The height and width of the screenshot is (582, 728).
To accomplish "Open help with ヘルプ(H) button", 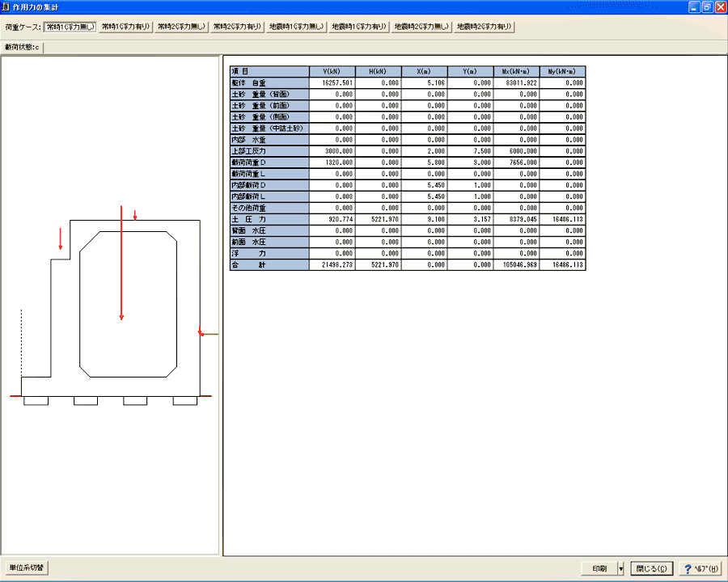I will tap(700, 568).
